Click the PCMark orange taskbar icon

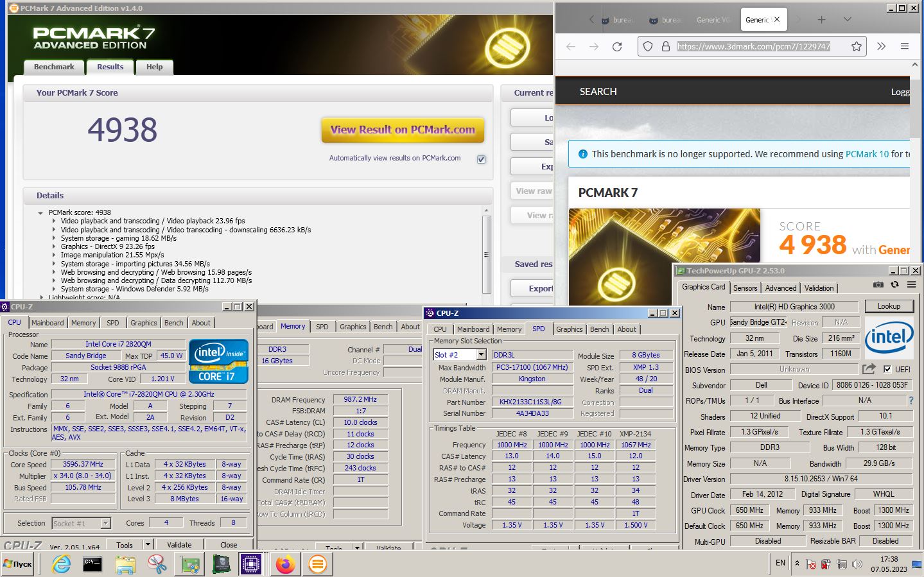pyautogui.click(x=317, y=564)
